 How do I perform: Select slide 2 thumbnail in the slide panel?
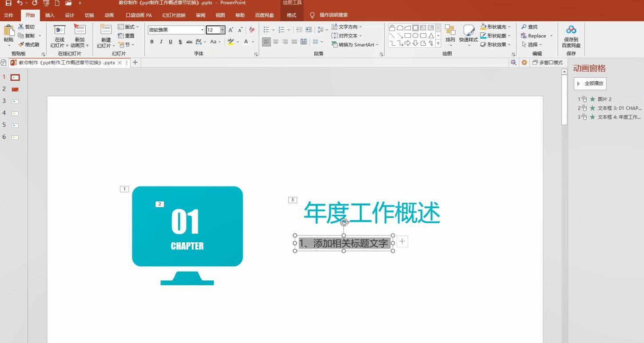(15, 89)
